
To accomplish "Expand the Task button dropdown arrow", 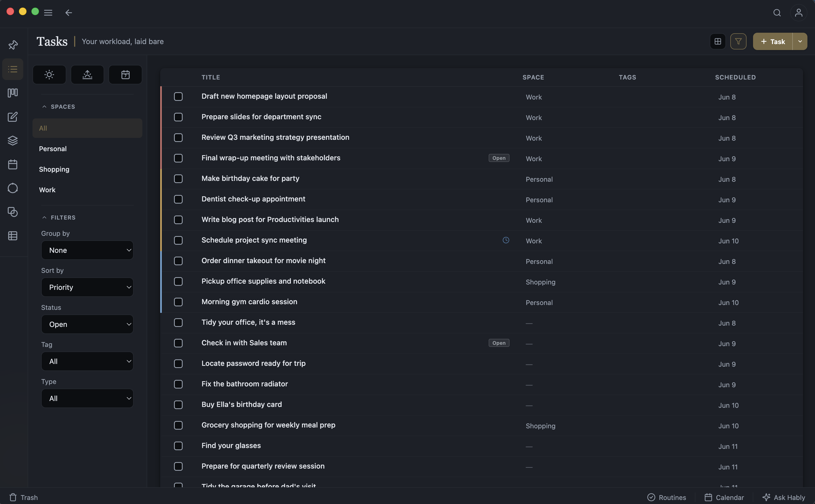I will tap(800, 41).
